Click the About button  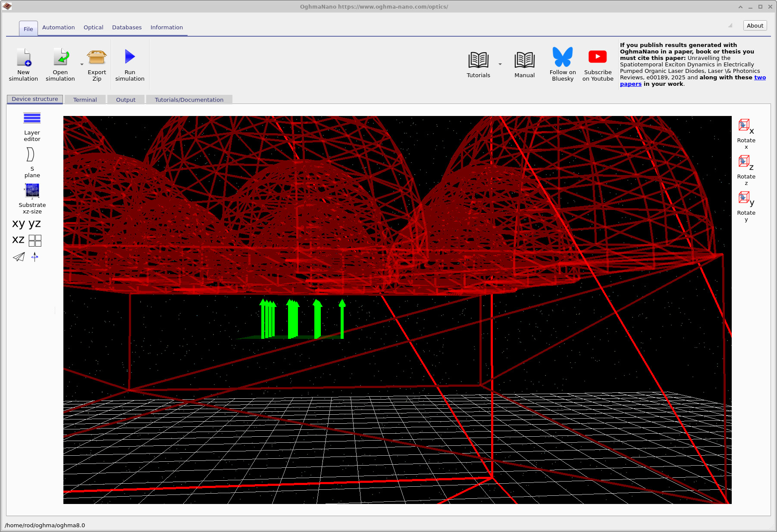tap(755, 26)
